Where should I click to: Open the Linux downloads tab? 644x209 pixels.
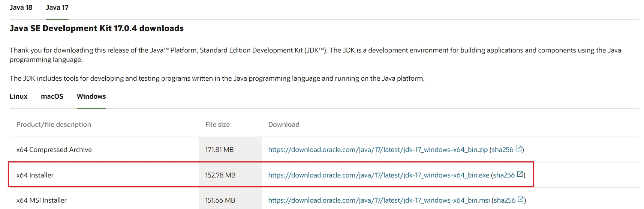point(18,96)
